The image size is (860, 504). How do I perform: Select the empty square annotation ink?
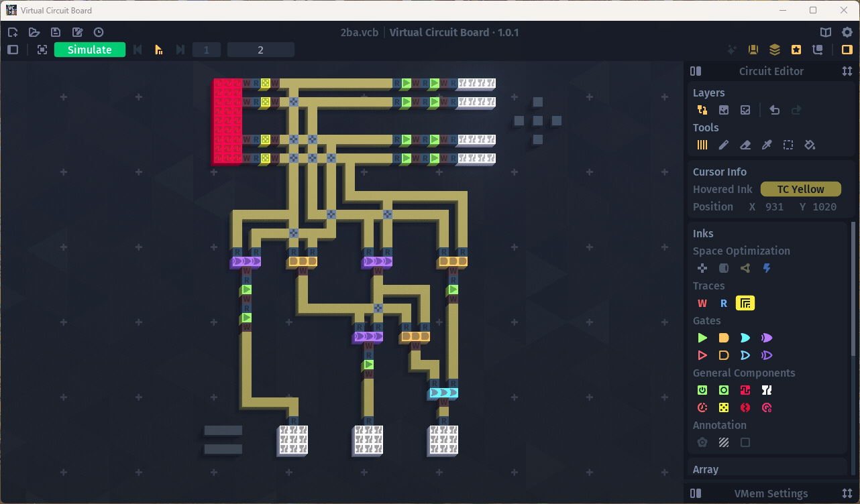click(x=745, y=442)
